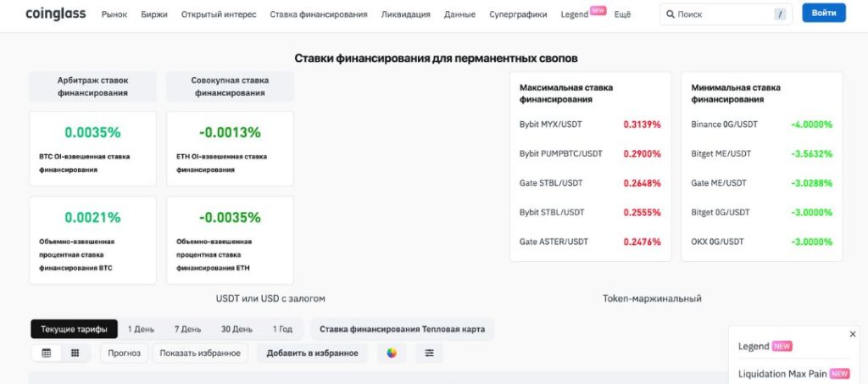The width and height of the screenshot is (868, 384).
Task: Click Добавить в избранное button
Action: click(x=312, y=353)
